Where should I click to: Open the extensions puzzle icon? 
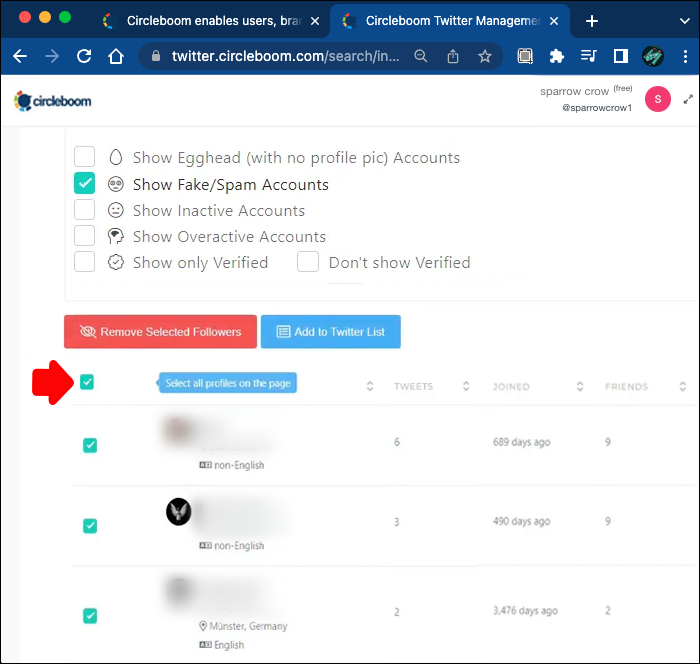coord(557,56)
